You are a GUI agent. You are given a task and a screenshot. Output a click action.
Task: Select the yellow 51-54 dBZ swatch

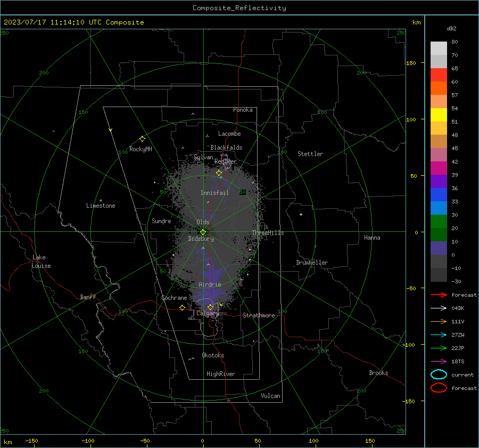439,115
